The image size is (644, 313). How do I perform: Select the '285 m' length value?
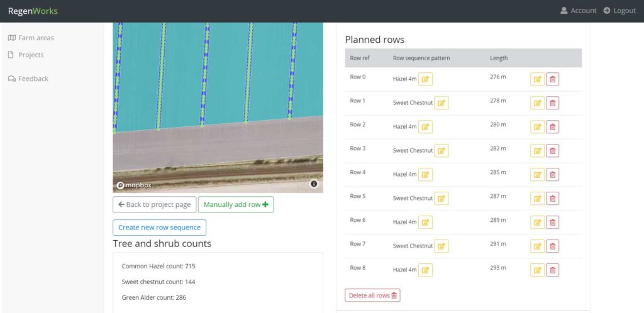coord(498,172)
